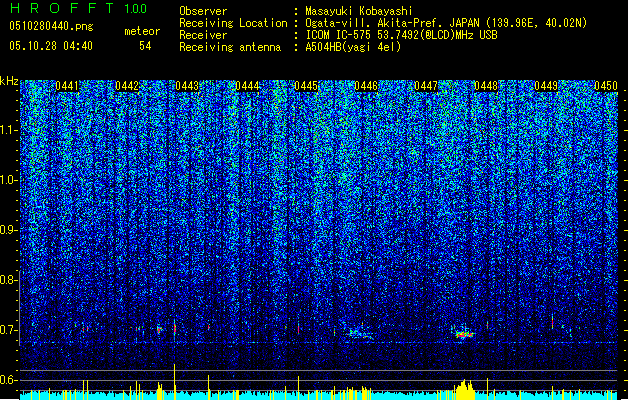Click the 1.0 frequency axis label
This screenshot has width=629, height=400.
8,180
